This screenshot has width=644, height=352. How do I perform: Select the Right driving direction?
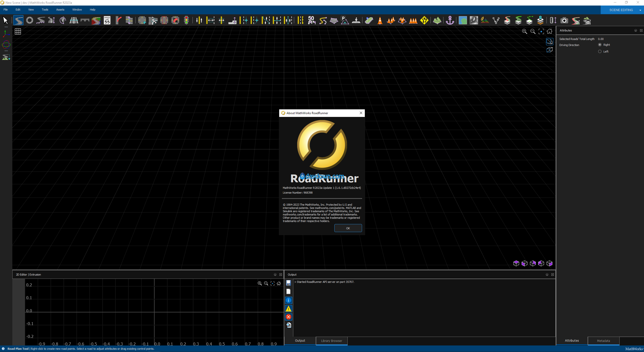click(x=600, y=45)
